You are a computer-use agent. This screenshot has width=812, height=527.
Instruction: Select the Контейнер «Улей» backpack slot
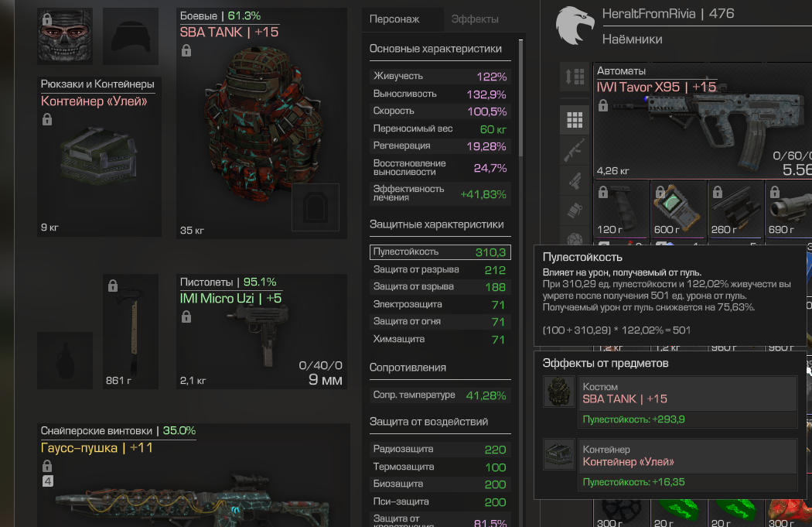tap(99, 156)
